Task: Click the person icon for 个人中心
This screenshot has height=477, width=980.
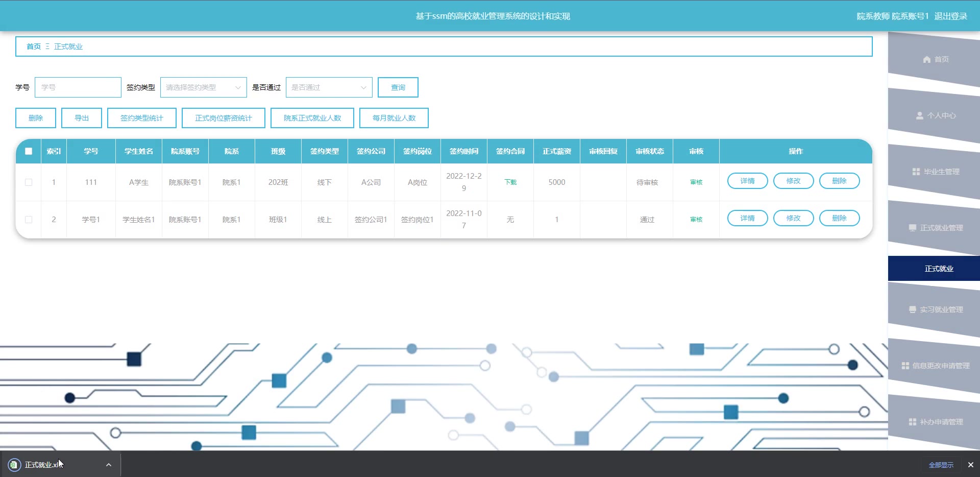Action: coord(920,116)
